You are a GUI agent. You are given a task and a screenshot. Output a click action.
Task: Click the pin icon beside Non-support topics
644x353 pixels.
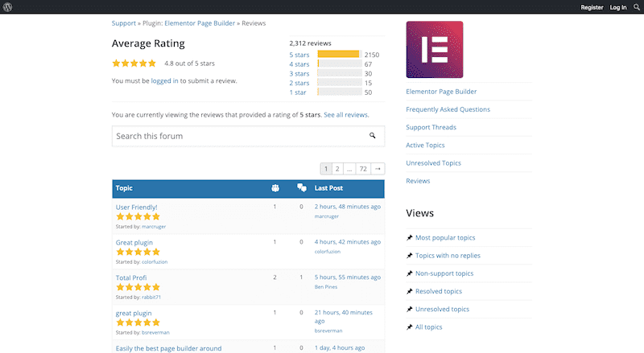click(409, 273)
